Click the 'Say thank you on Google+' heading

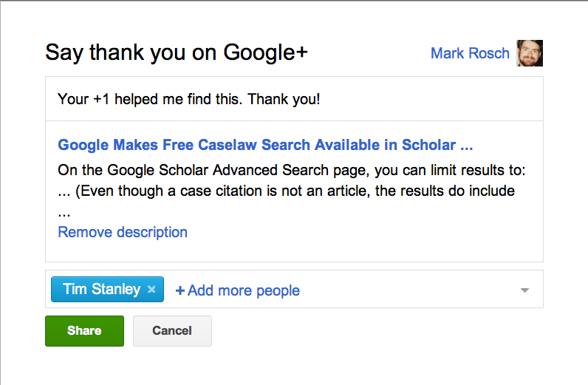pos(177,52)
